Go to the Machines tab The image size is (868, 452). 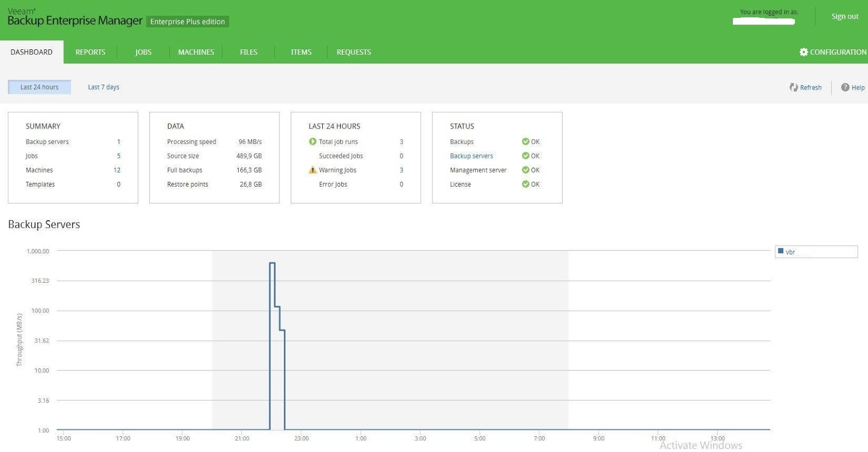point(196,52)
